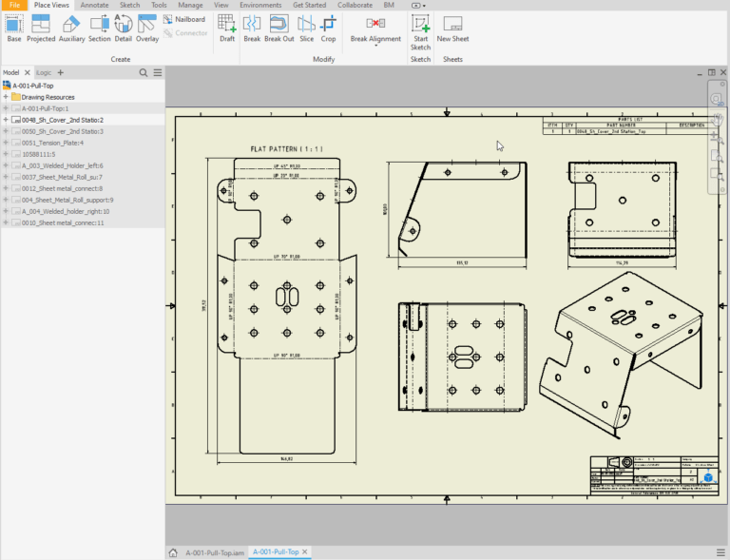Viewport: 730px width, 560px height.
Task: Switch to the iLogic browser tab
Action: (44, 72)
